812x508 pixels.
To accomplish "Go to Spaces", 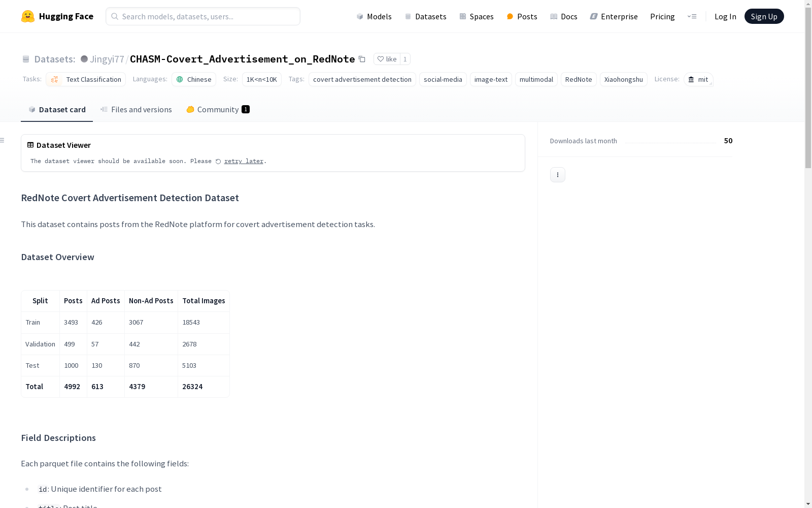I will point(477,16).
